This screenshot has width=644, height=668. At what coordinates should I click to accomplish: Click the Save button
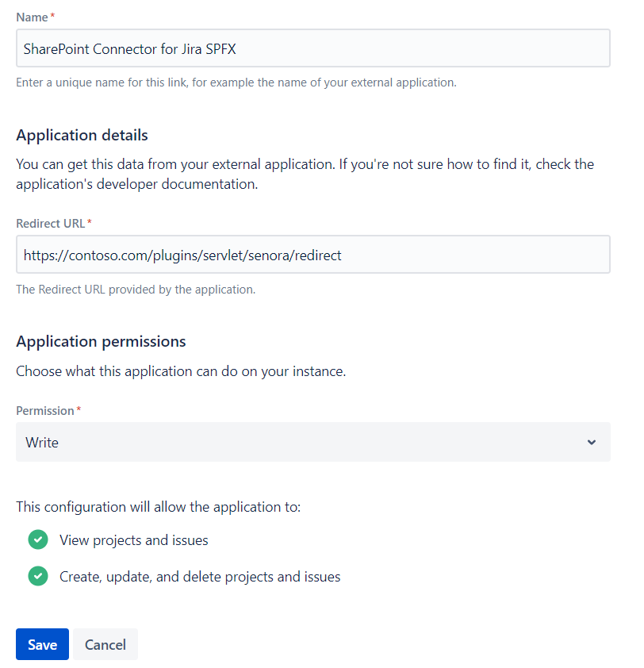(42, 644)
